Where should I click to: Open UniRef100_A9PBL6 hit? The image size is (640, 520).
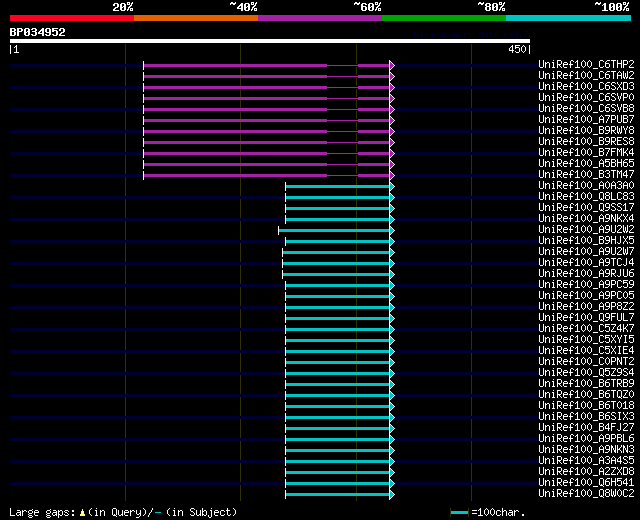click(586, 439)
